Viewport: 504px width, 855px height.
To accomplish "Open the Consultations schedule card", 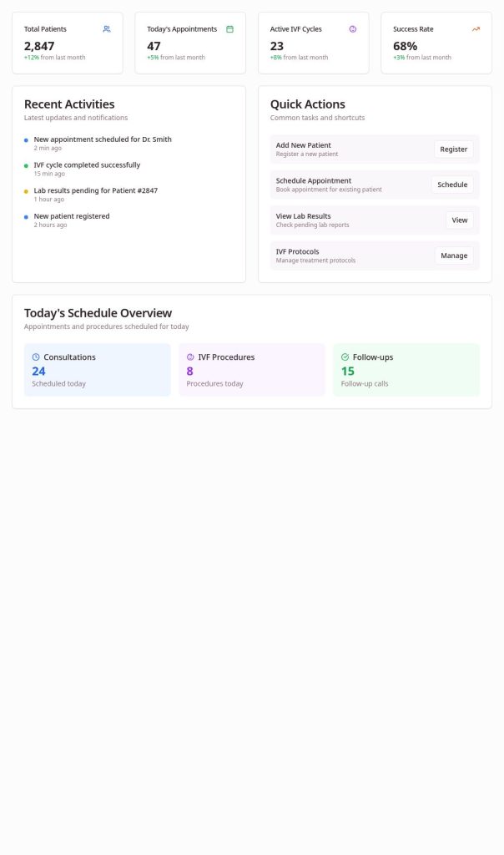I will tap(98, 370).
